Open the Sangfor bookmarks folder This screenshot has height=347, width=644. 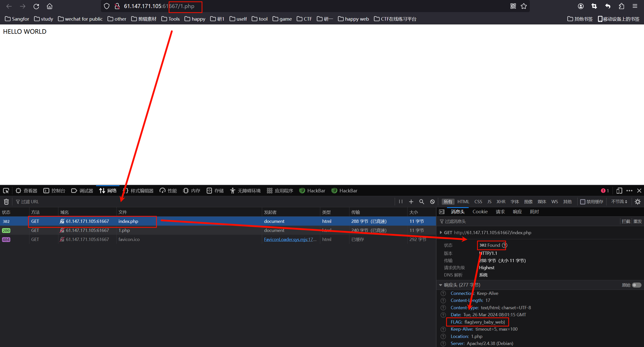click(x=17, y=19)
